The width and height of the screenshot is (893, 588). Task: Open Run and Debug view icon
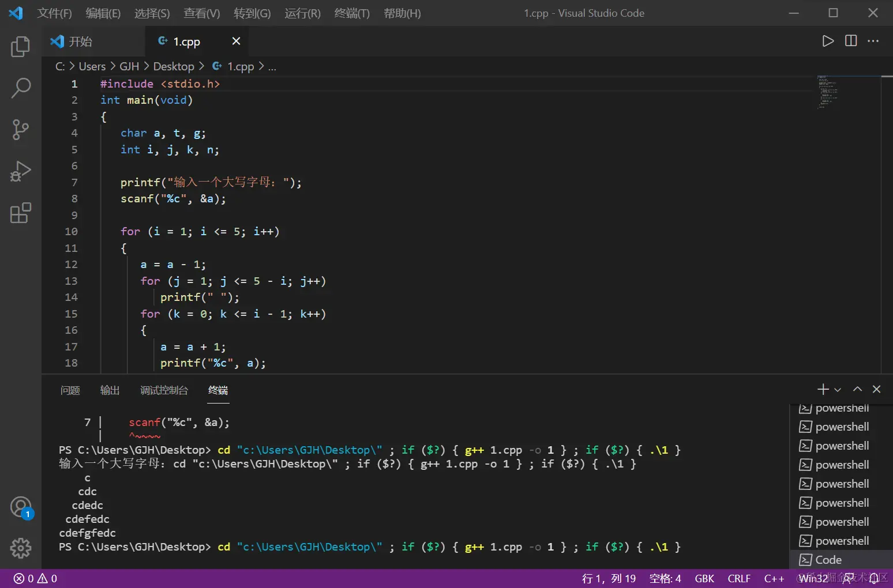[x=21, y=171]
